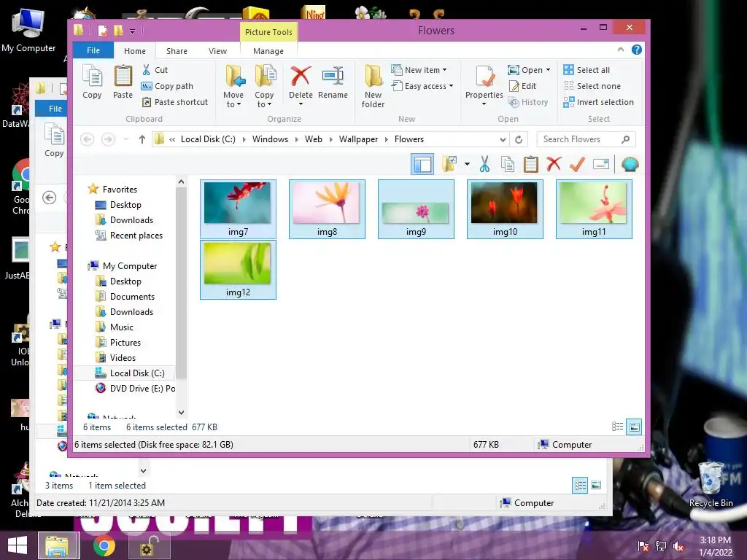Click Invert selection in ribbon
This screenshot has height=560, width=747.
[598, 102]
